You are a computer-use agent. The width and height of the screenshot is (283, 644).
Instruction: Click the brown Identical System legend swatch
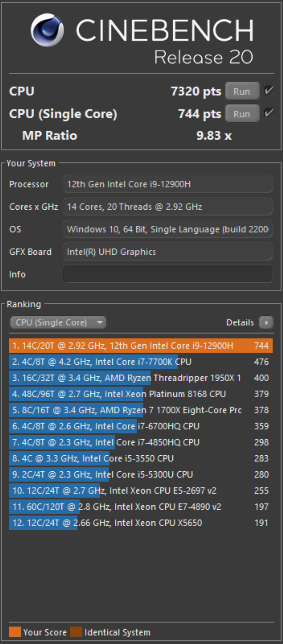tap(76, 632)
